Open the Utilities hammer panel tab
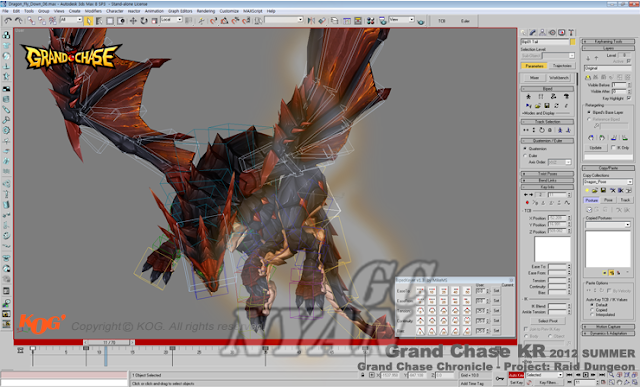 (571, 32)
